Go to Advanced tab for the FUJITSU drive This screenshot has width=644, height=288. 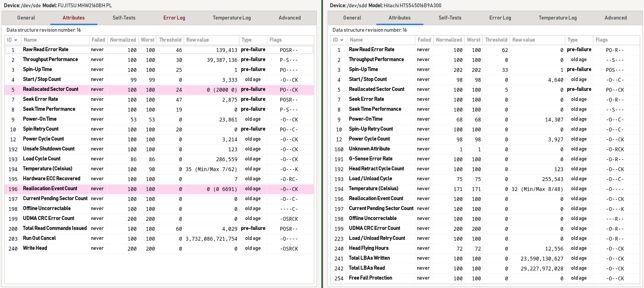point(290,18)
